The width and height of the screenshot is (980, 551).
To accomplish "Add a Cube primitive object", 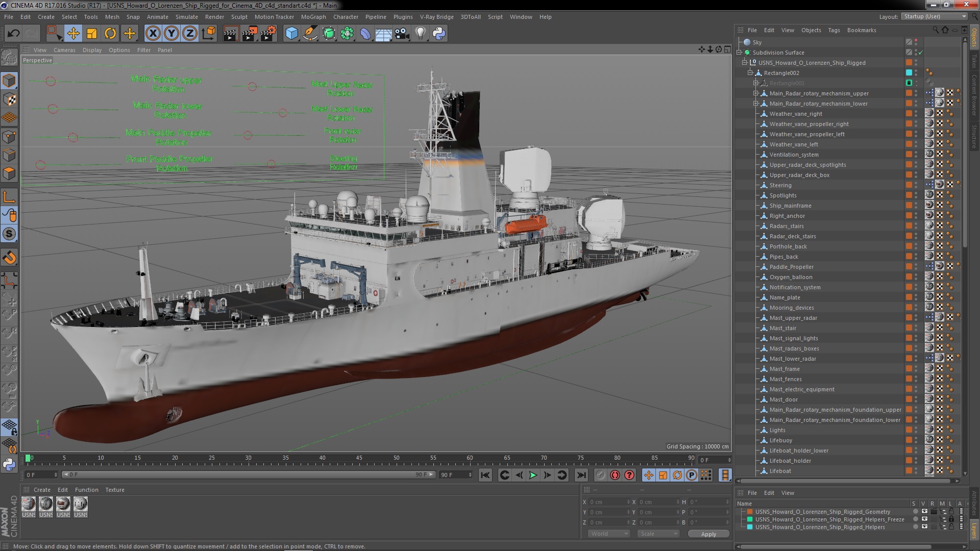I will coord(291,34).
